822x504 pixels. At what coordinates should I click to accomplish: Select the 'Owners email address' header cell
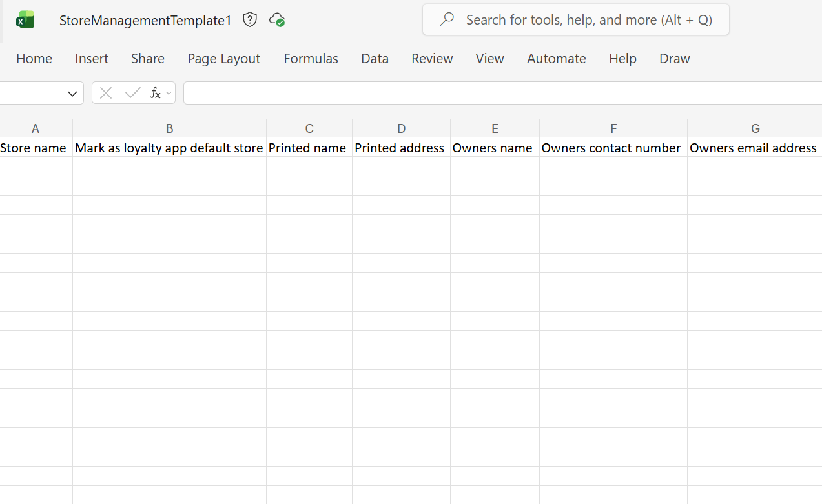(754, 148)
